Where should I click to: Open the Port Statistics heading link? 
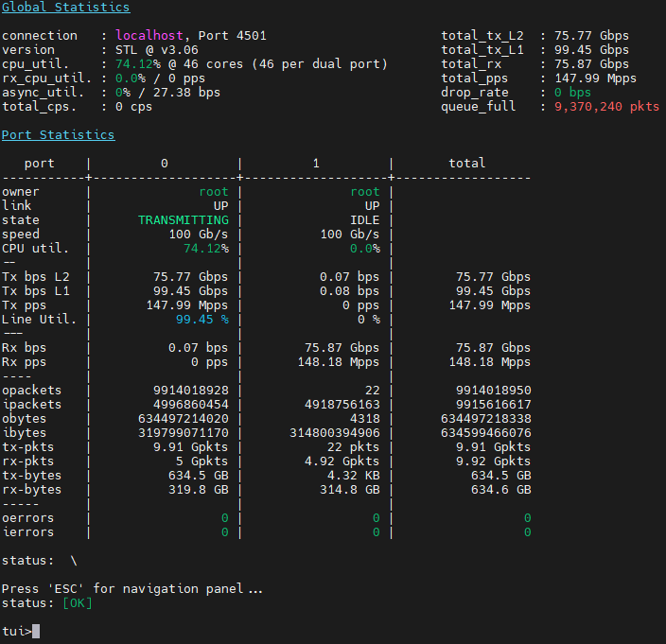[58, 135]
